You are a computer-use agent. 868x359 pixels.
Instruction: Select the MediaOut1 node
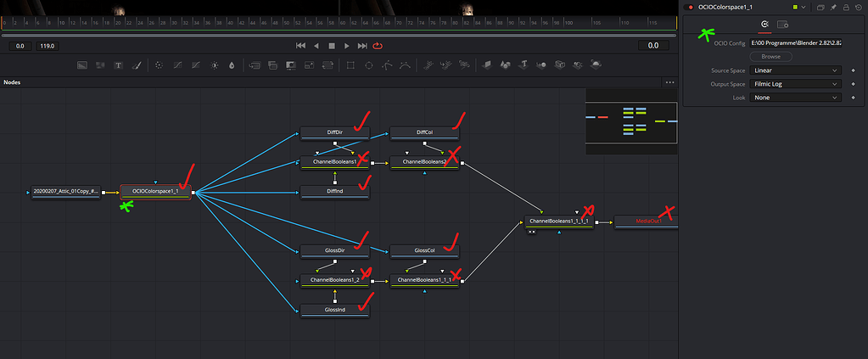point(646,222)
